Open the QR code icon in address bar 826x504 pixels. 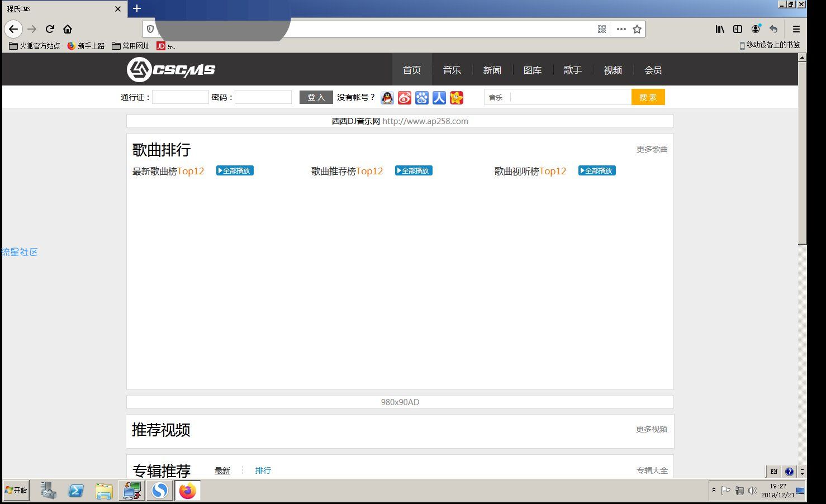[602, 29]
